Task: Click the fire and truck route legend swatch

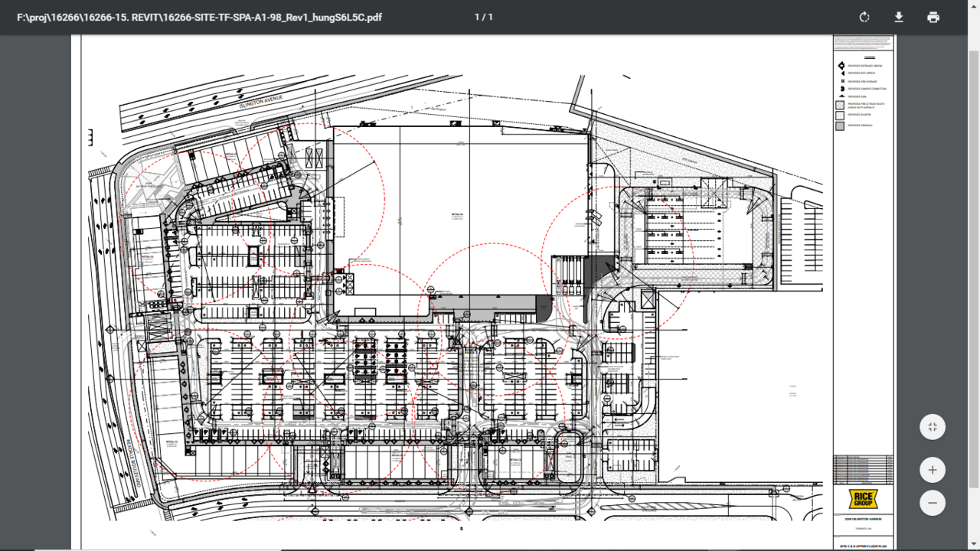Action: point(840,106)
